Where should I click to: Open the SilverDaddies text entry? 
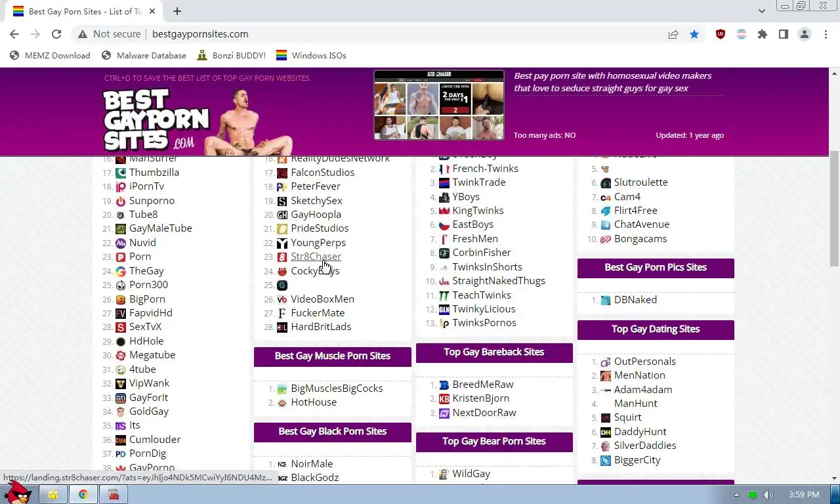pyautogui.click(x=645, y=446)
